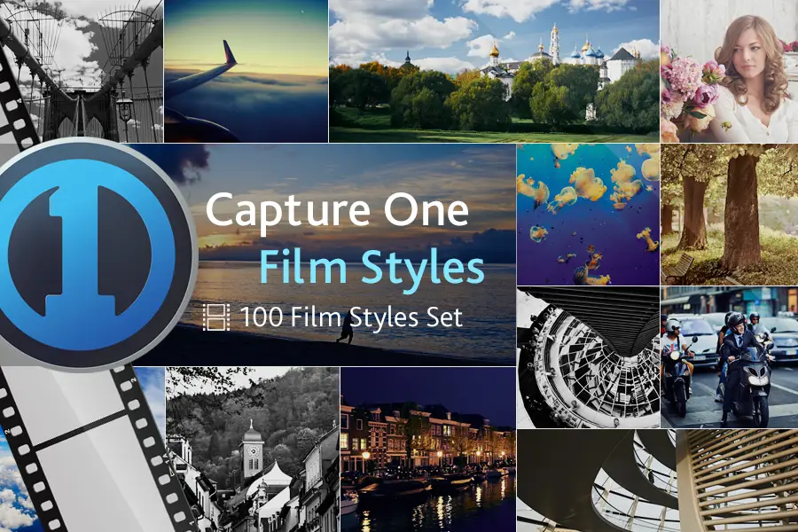Image resolution: width=798 pixels, height=532 pixels.
Task: Open the sunlit tree trunks photo
Action: click(x=730, y=215)
